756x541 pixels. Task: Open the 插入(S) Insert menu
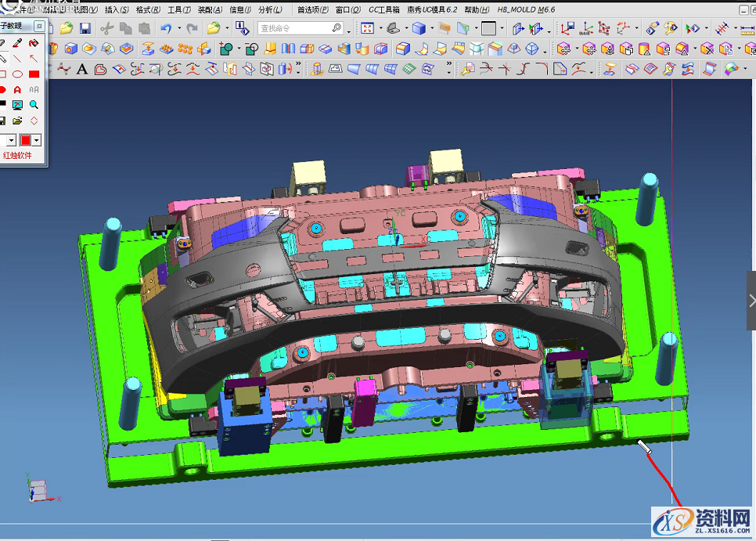point(117,9)
